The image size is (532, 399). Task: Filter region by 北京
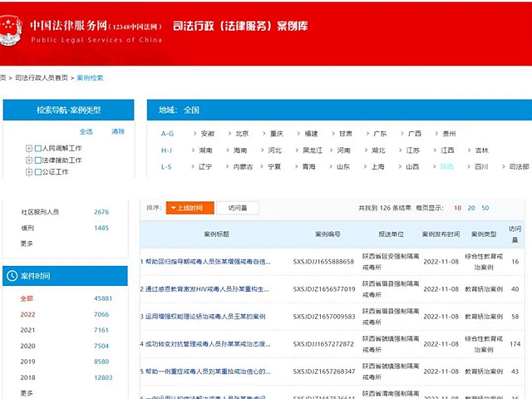pos(242,134)
